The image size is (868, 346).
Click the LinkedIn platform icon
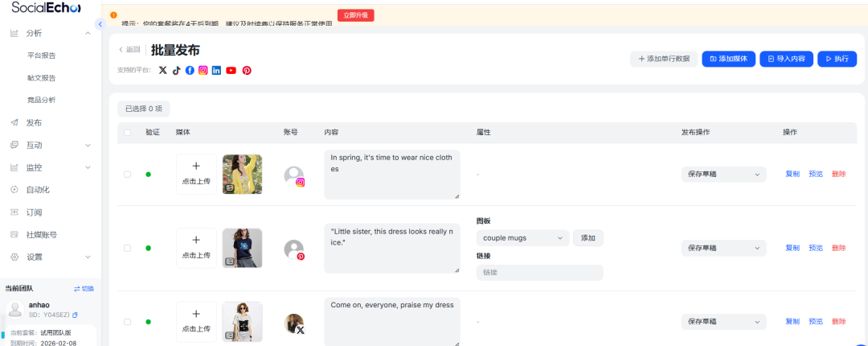tap(216, 71)
